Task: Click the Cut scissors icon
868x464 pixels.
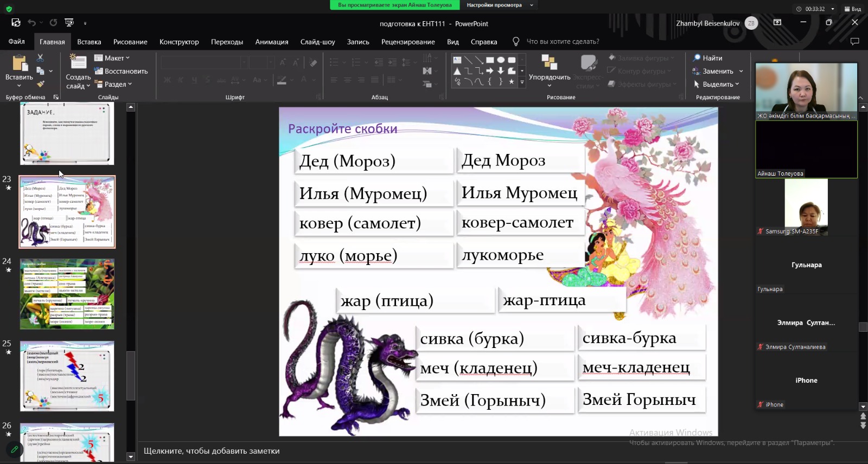Action: [x=40, y=57]
